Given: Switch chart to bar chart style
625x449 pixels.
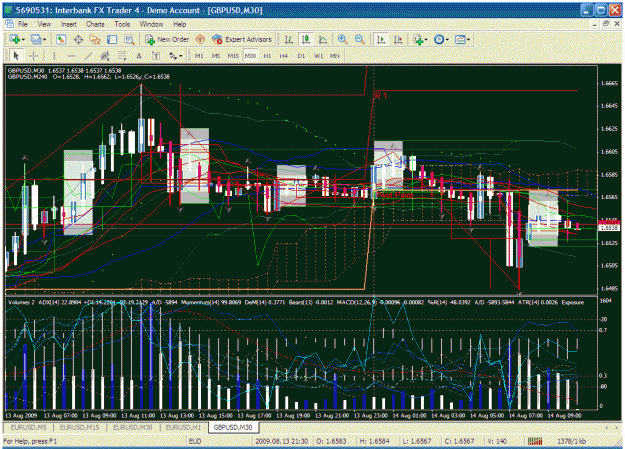Looking at the screenshot, I should tap(289, 39).
